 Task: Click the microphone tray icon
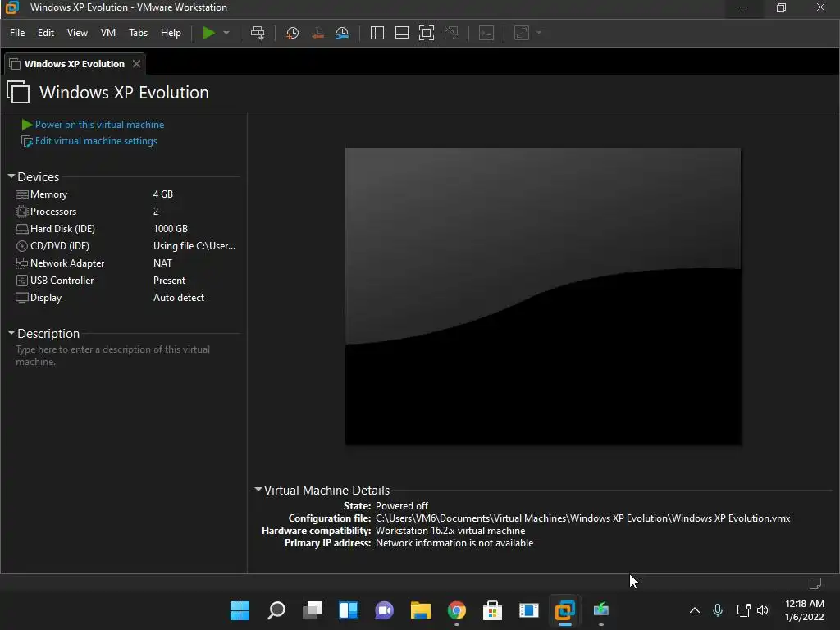point(718,610)
